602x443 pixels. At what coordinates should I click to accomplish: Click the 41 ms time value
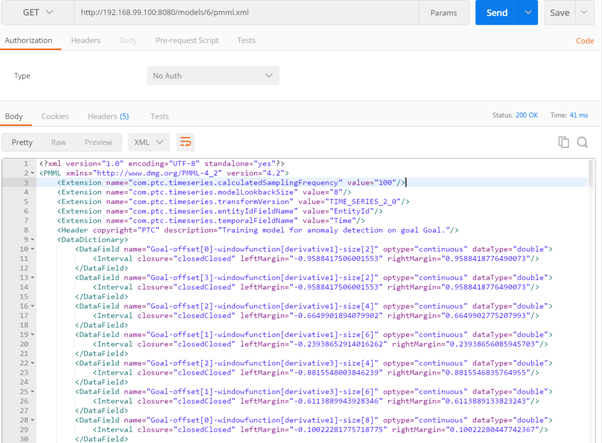[x=579, y=115]
